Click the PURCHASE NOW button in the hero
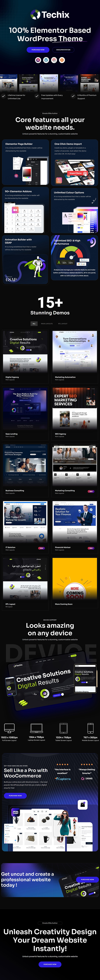 pos(38,50)
